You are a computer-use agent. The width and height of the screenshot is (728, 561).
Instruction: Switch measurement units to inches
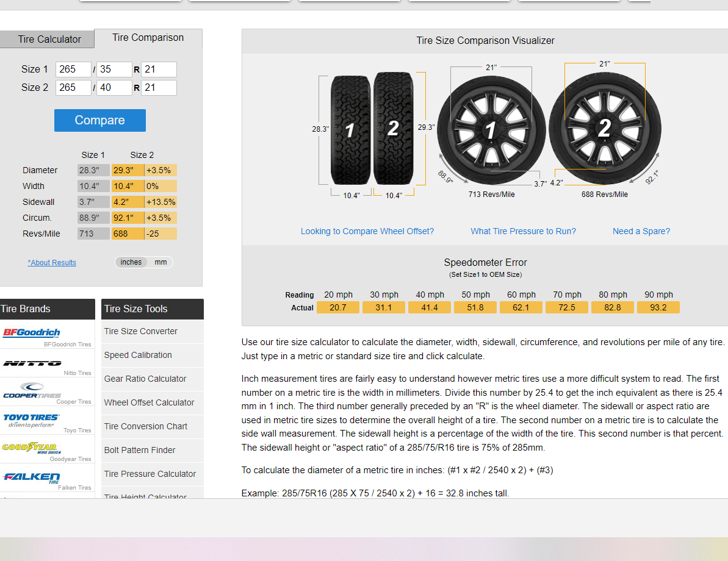[x=131, y=262]
